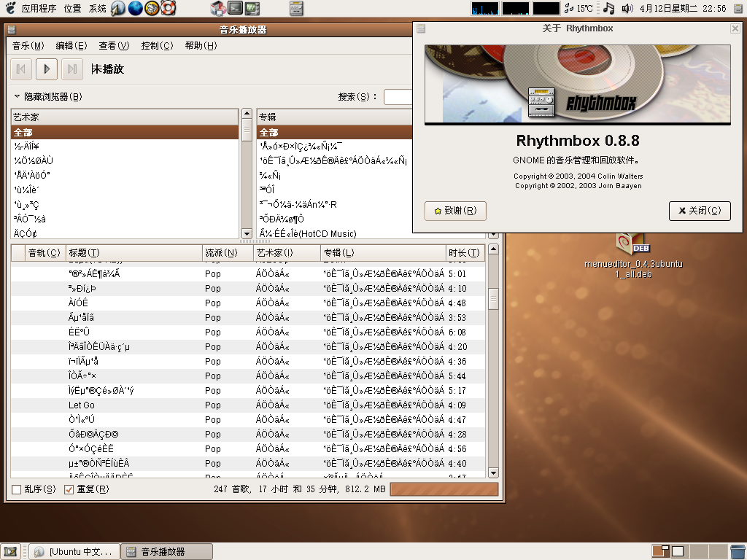Open the 系统 system menu
The image size is (747, 560).
click(x=98, y=8)
